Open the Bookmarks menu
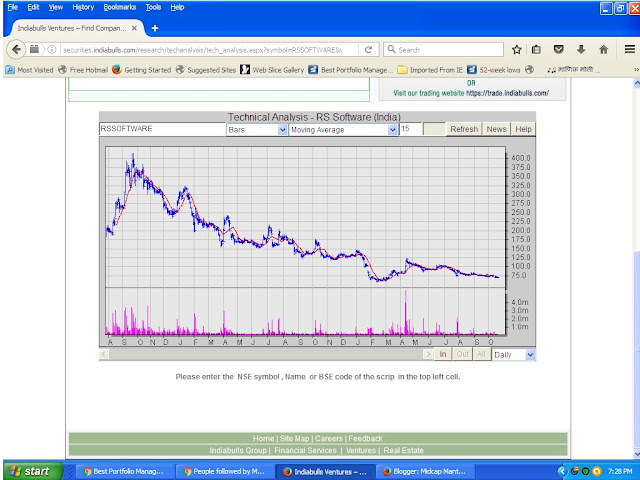Screen dimensions: 640x480 pos(119,7)
